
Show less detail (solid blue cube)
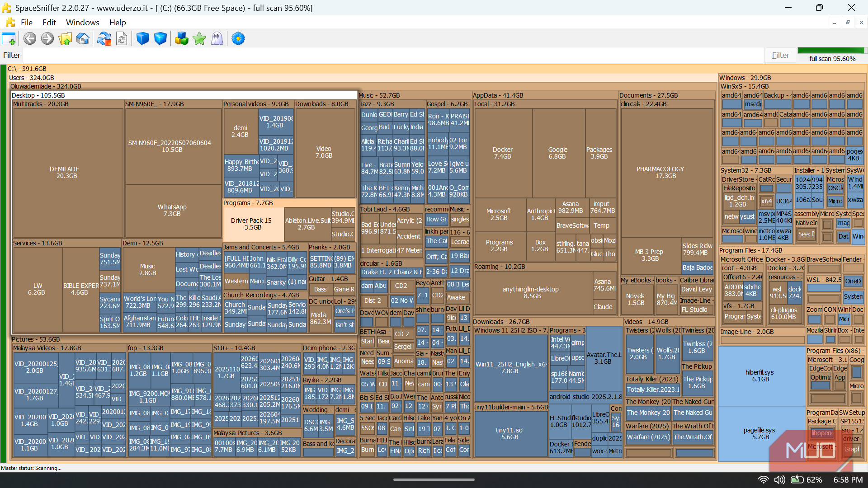click(x=143, y=39)
